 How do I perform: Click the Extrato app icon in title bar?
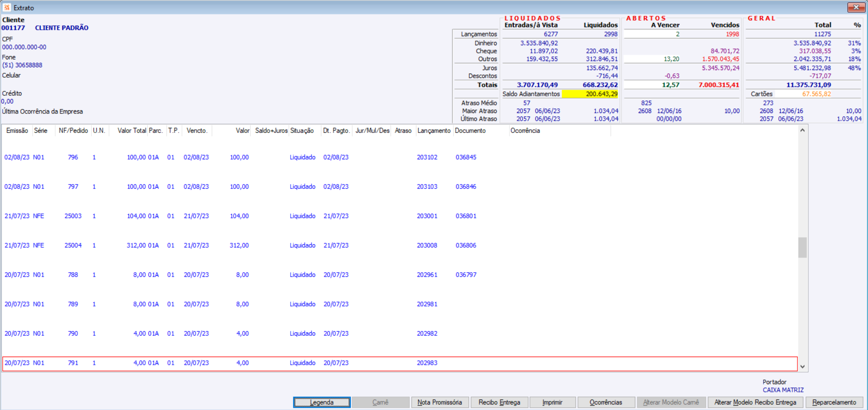(x=7, y=8)
